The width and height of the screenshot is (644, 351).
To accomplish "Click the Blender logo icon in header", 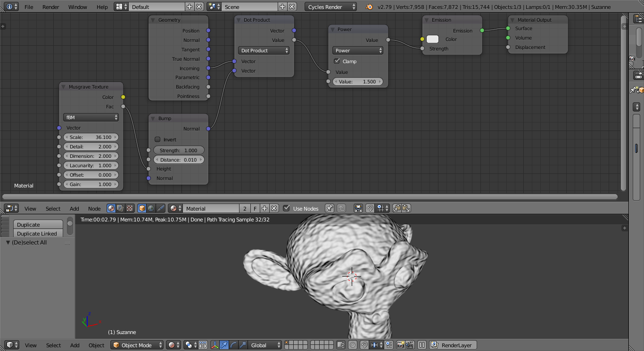I will click(x=370, y=7).
